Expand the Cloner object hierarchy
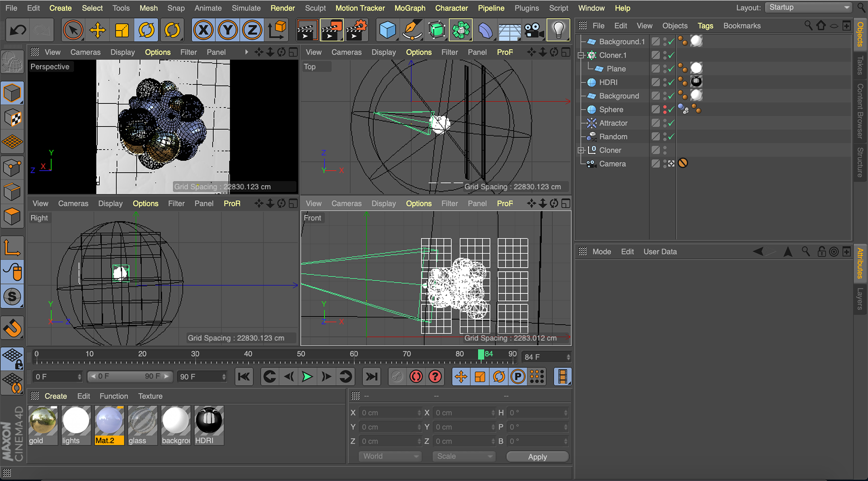The image size is (868, 481). point(581,150)
